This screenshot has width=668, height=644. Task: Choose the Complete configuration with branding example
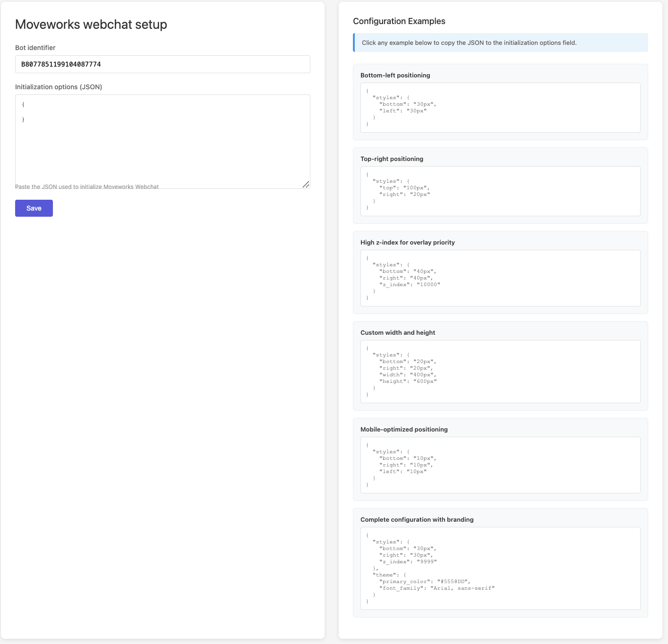click(500, 568)
